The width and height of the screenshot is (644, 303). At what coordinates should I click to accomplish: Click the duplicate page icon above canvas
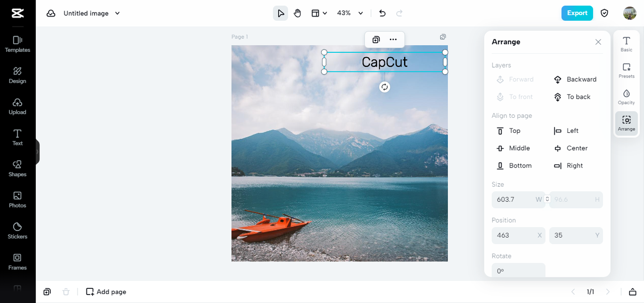click(x=443, y=37)
